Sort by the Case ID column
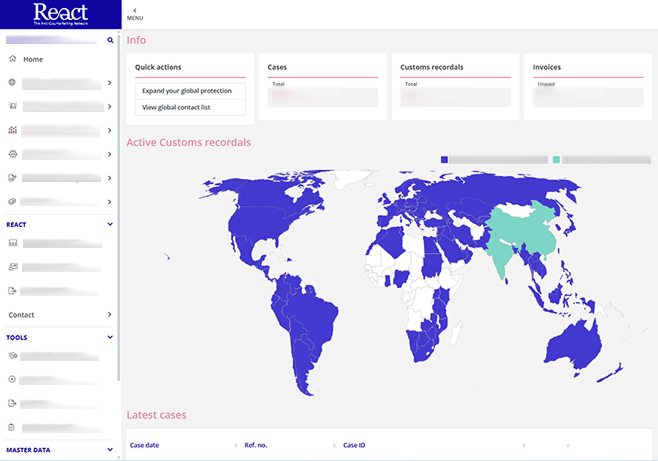658x461 pixels. pos(354,445)
